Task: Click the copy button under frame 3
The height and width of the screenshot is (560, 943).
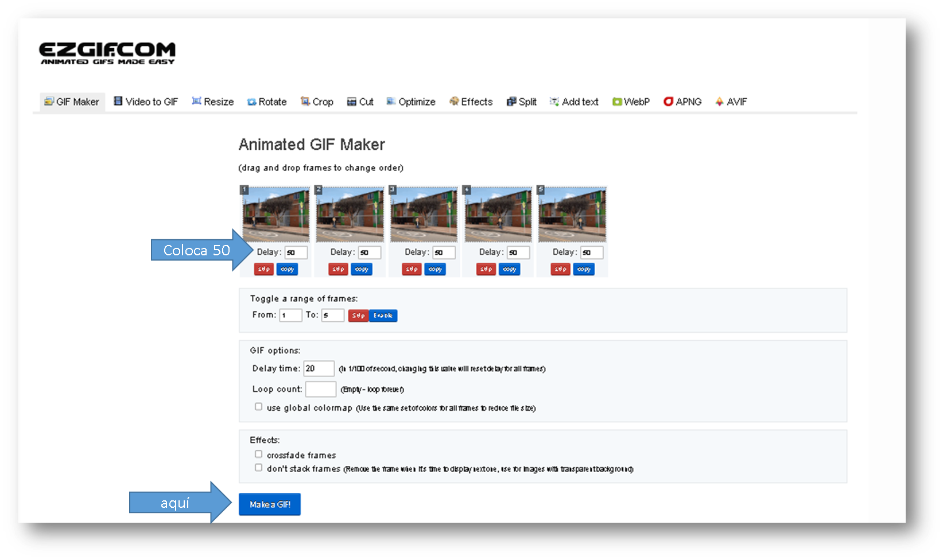Action: click(435, 269)
